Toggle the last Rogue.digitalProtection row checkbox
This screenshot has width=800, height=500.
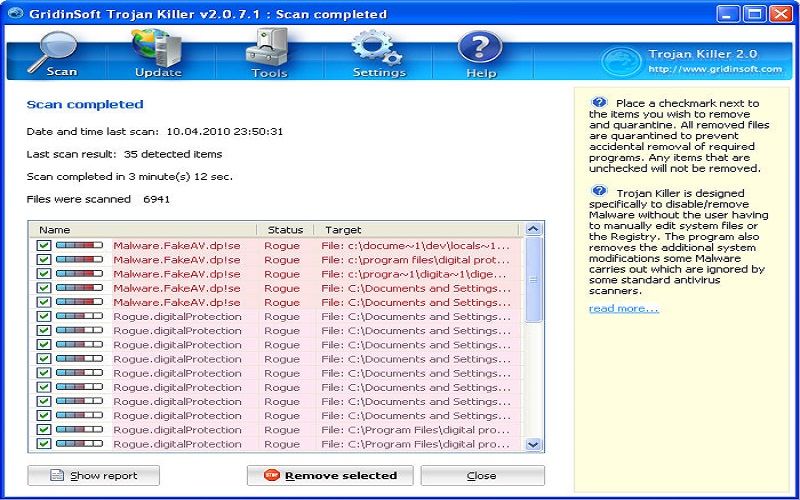pos(44,443)
